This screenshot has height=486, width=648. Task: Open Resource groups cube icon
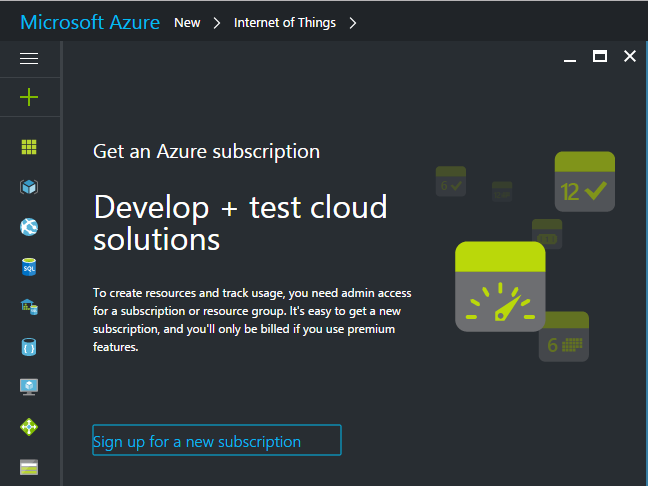pyautogui.click(x=29, y=187)
